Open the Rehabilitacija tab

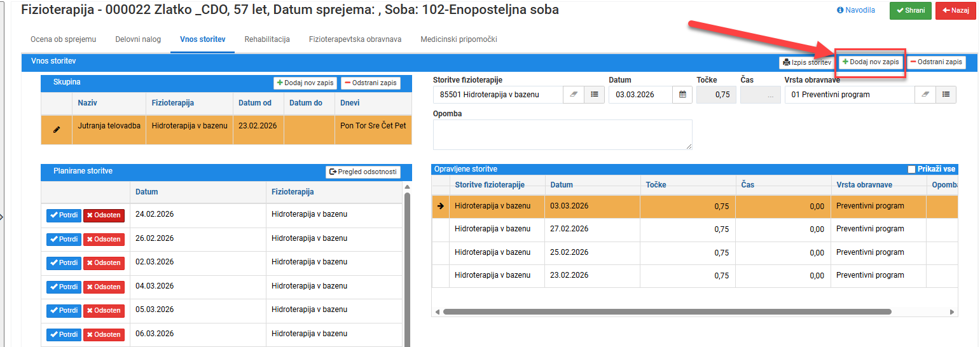[267, 39]
